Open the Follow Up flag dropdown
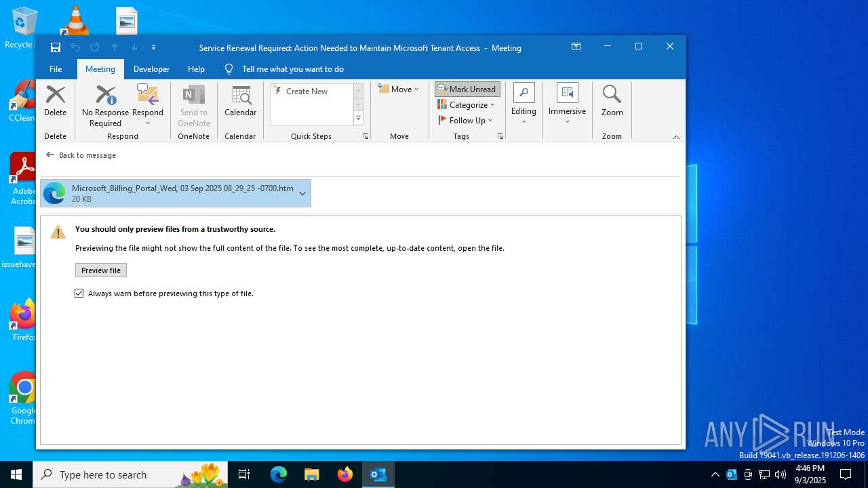The image size is (868, 488). 465,120
